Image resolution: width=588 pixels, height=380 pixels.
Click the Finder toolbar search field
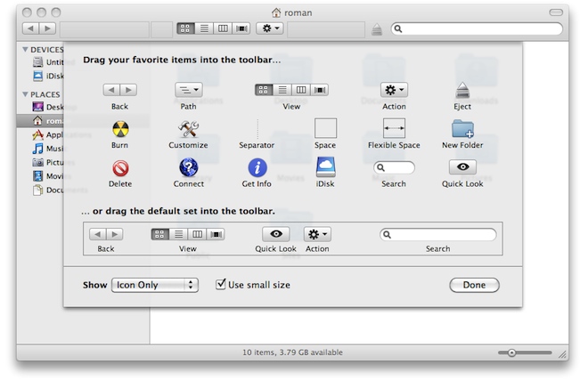click(x=477, y=28)
